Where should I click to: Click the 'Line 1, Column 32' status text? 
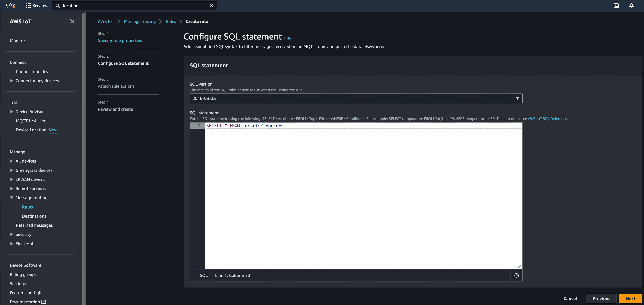pyautogui.click(x=232, y=275)
